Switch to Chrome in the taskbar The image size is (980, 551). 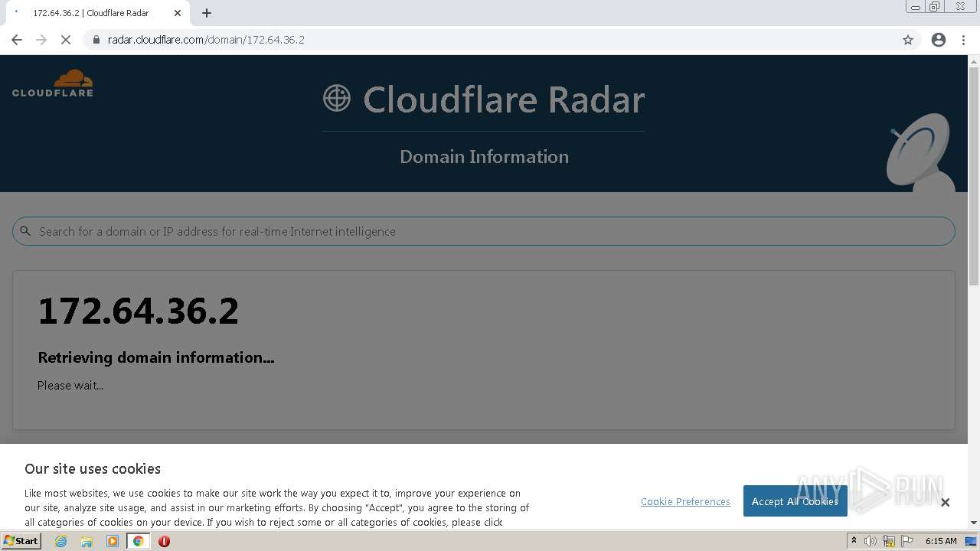(139, 541)
